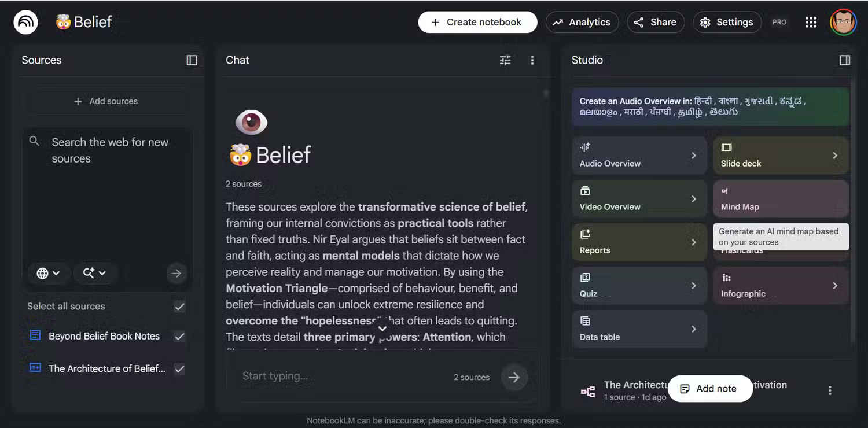The image size is (868, 428).
Task: Open the web source type dropdown
Action: 49,273
